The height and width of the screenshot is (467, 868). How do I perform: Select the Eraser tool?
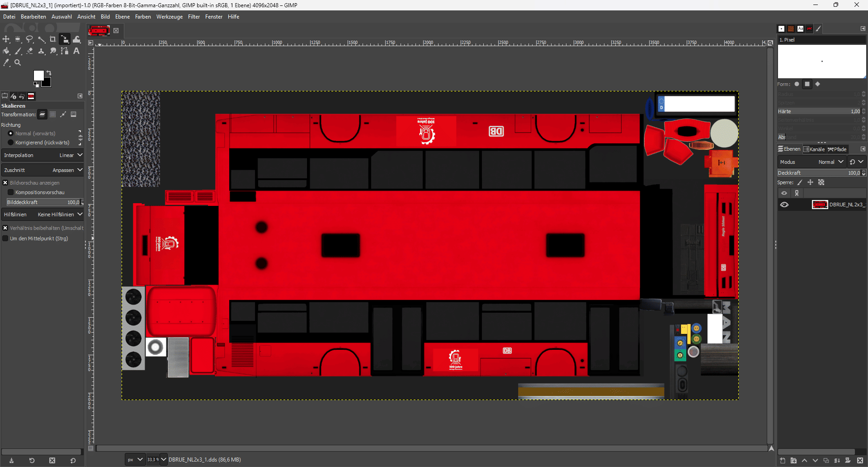(x=29, y=51)
